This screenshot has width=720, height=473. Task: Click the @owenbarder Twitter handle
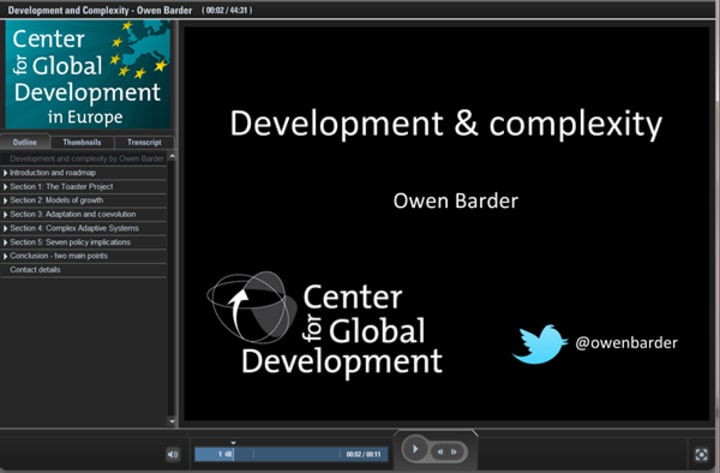[626, 343]
